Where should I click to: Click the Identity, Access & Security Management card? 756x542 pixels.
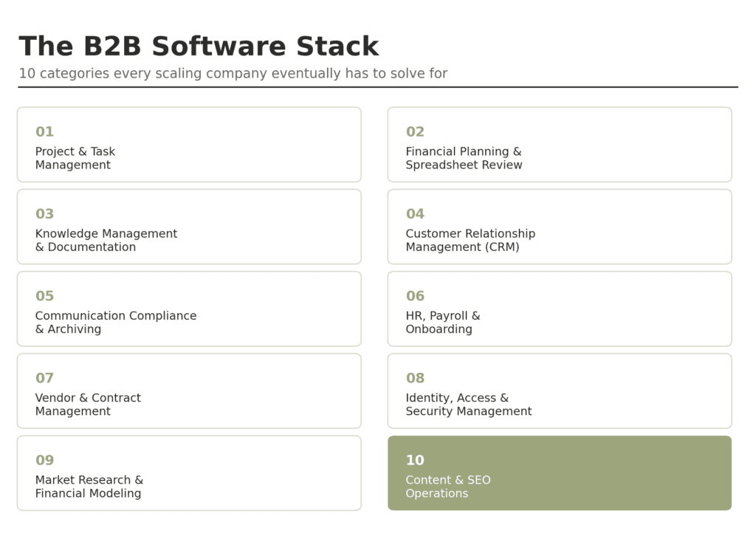coord(560,391)
